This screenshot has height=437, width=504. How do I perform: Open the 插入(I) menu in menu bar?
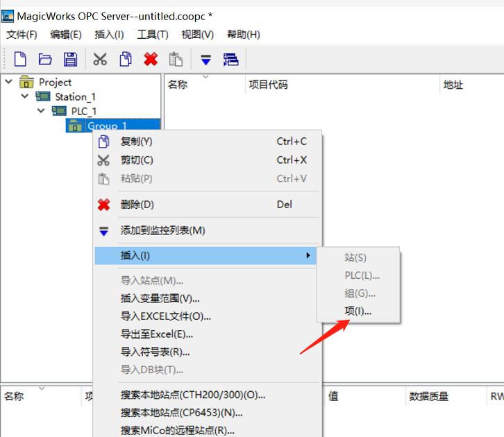(109, 35)
